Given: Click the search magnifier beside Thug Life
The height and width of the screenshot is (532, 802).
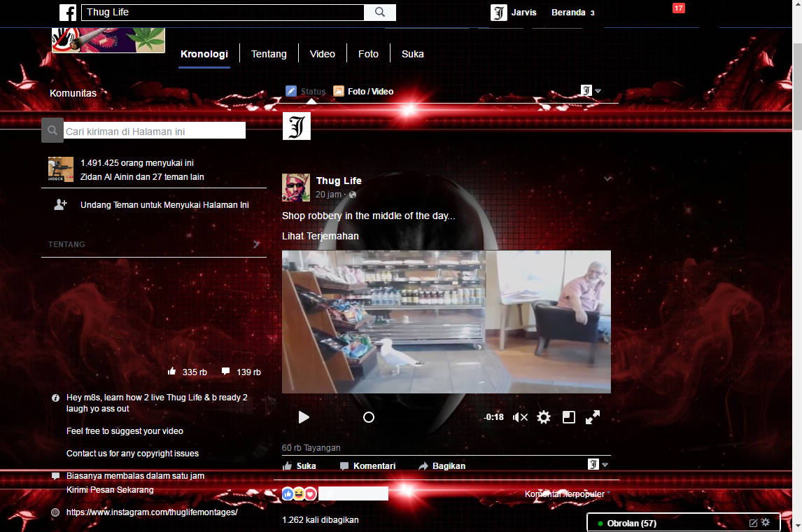Looking at the screenshot, I should tap(379, 12).
